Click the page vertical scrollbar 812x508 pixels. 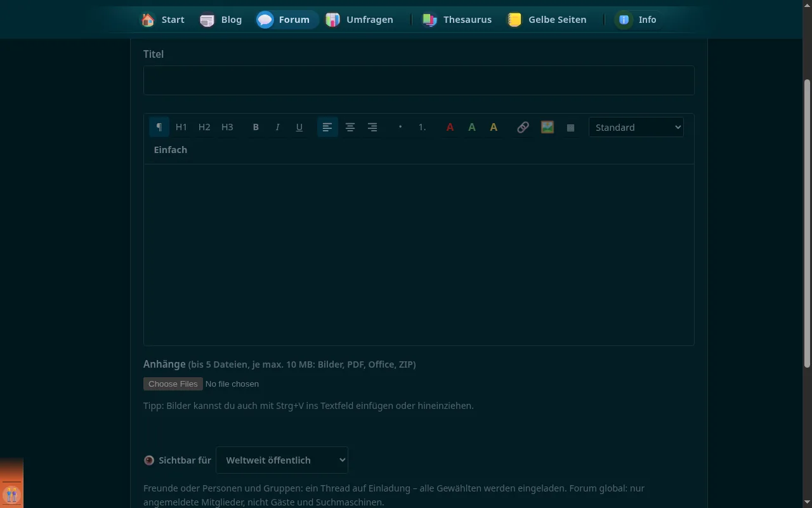[x=807, y=224]
